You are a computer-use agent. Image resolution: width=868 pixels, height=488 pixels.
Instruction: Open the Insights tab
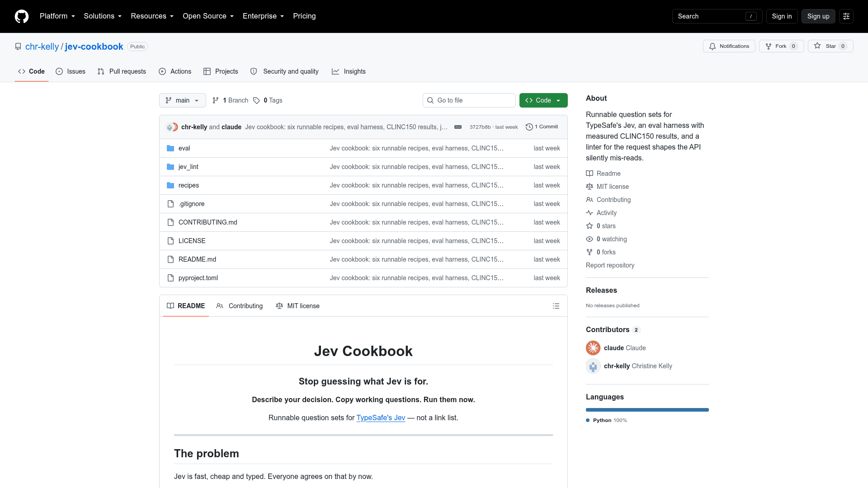pyautogui.click(x=349, y=71)
